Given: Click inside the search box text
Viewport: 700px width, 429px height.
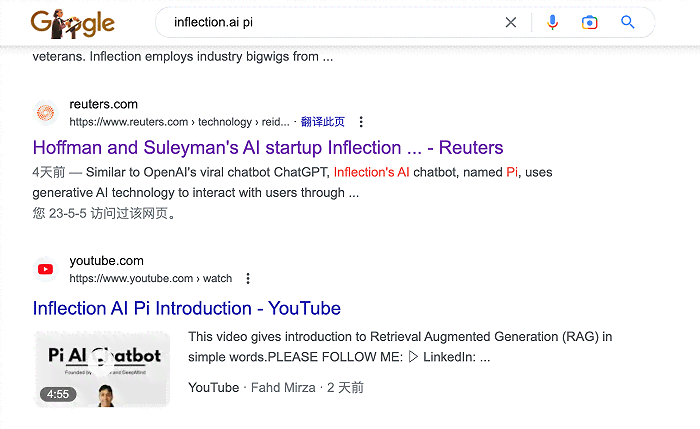Looking at the screenshot, I should [213, 22].
